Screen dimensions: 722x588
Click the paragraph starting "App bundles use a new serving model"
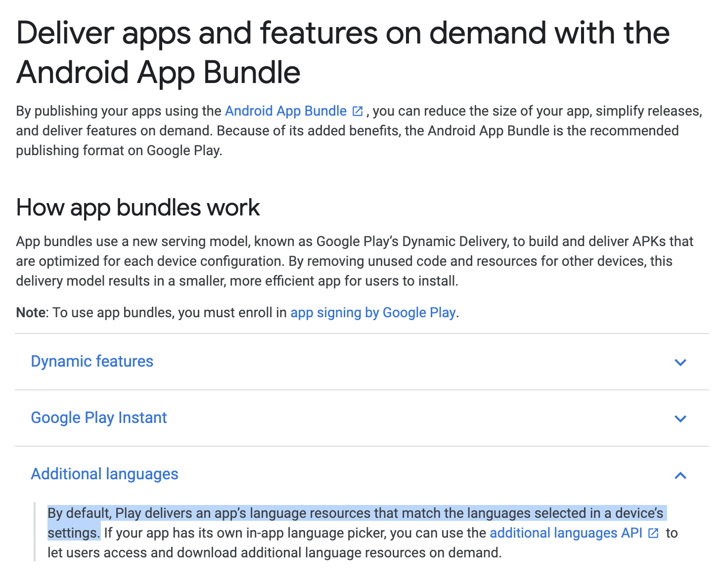(355, 261)
